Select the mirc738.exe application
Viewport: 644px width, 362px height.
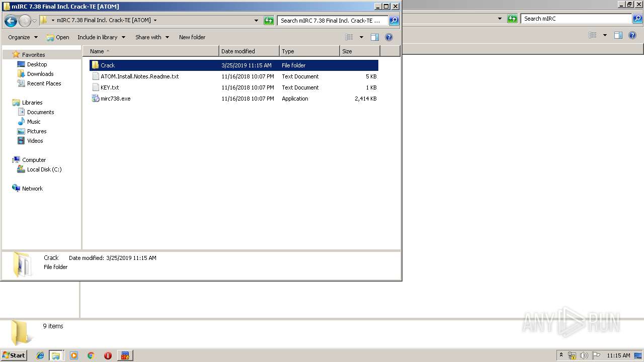point(234,99)
